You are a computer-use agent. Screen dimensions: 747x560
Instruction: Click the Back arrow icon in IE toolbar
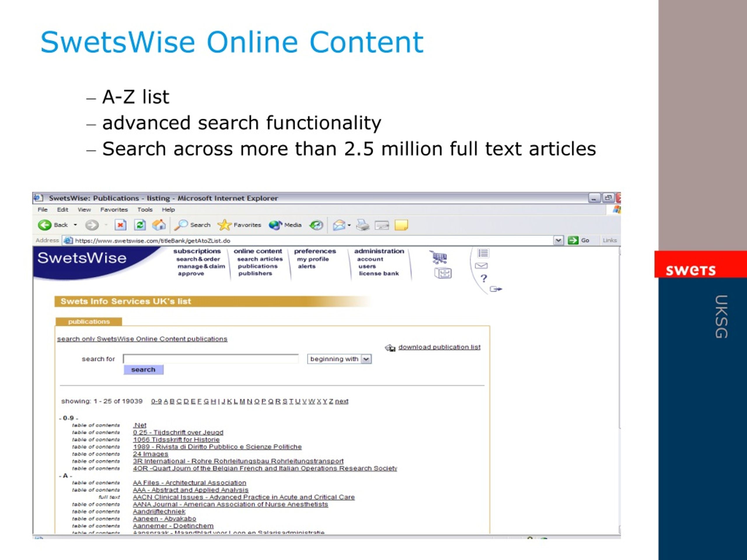coord(45,225)
